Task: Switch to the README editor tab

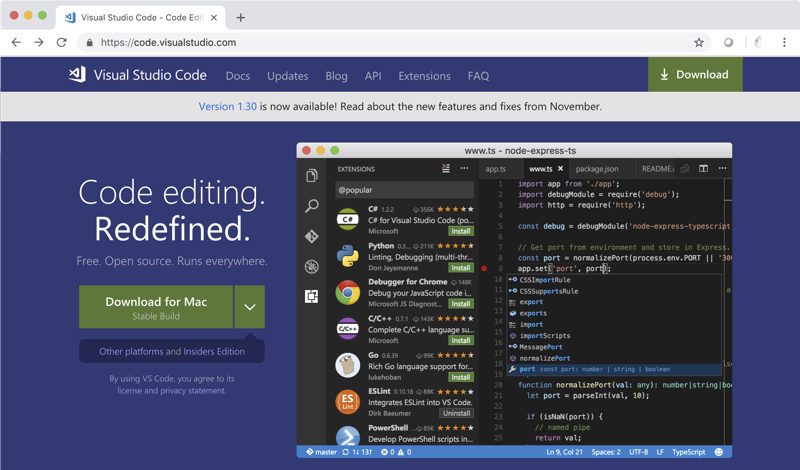Action: 657,169
